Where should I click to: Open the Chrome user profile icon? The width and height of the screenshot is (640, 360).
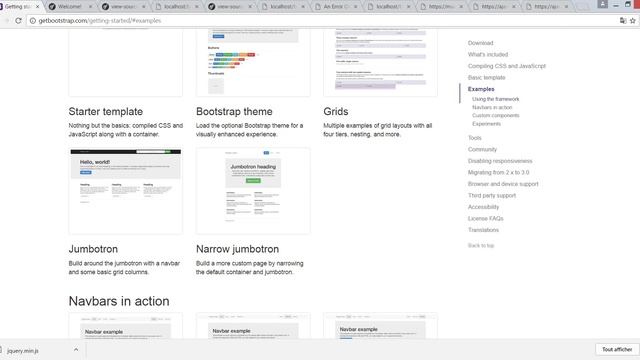coord(602,4)
